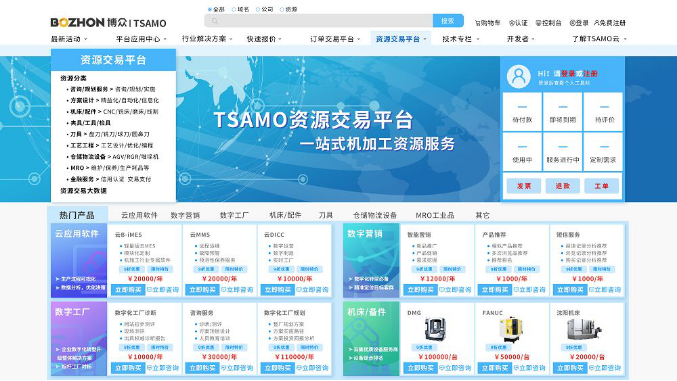This screenshot has width=677, height=381.
Task: Expand the 最新活动 dropdown menu
Action: point(69,39)
